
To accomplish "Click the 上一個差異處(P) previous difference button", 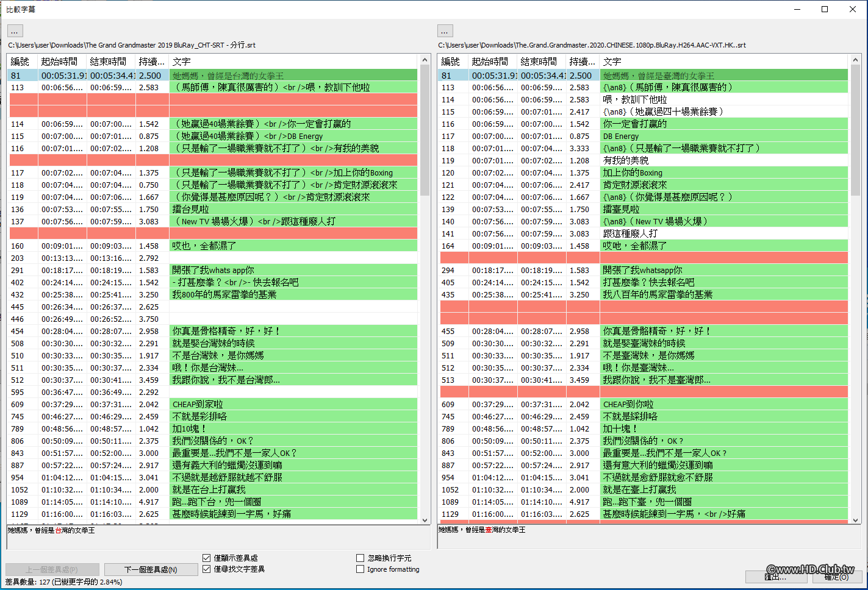I will click(x=52, y=569).
